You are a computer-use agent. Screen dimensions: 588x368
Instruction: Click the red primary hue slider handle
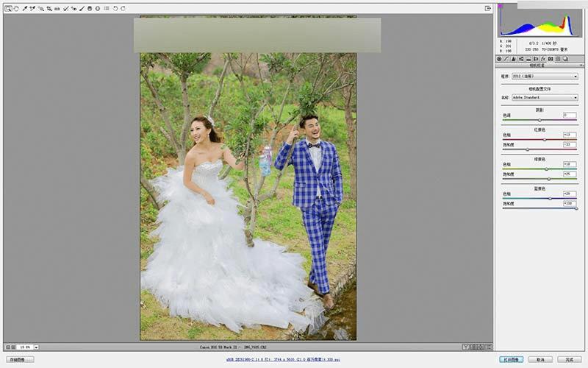545,140
